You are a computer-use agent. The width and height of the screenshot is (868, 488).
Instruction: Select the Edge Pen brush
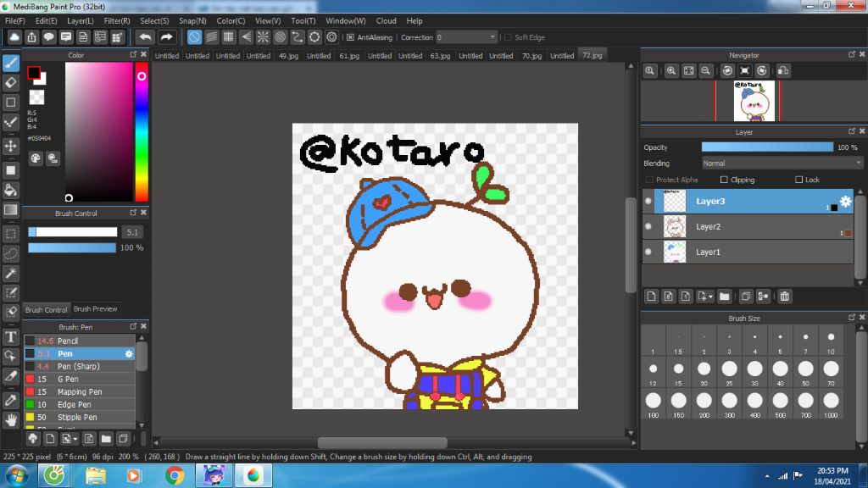click(x=80, y=404)
